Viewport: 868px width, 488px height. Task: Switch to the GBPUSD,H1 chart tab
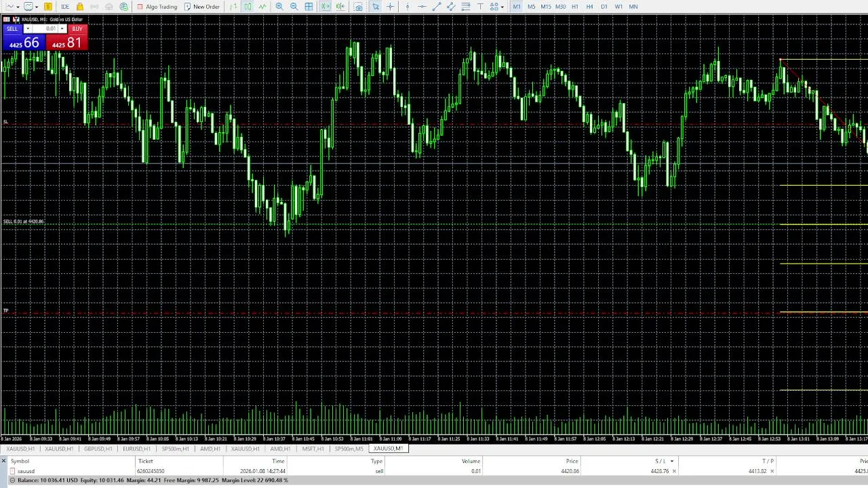pos(98,449)
